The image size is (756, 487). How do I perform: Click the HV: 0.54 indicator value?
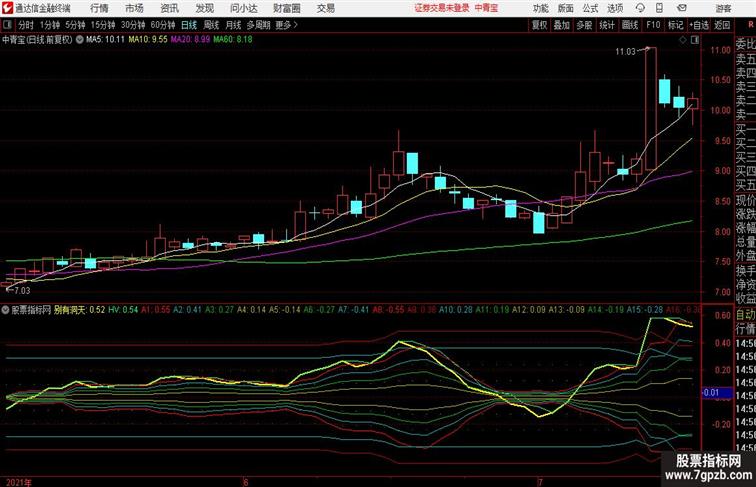(x=123, y=310)
